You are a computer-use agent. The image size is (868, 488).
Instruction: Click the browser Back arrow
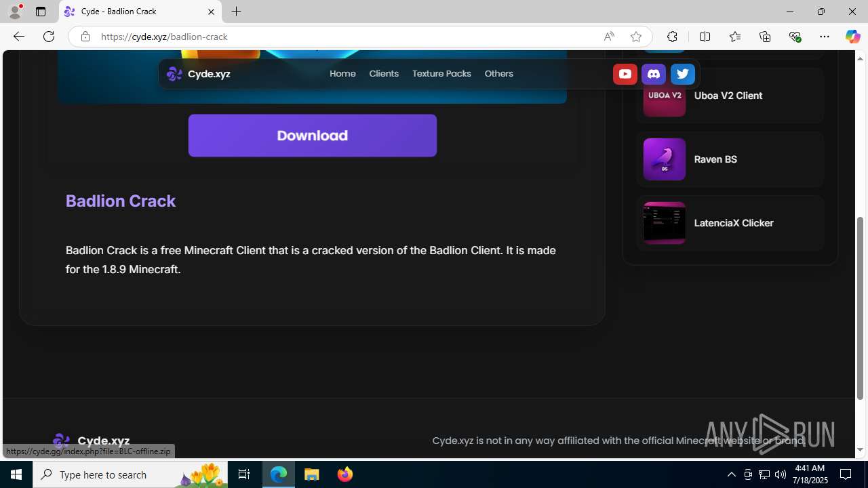19,37
